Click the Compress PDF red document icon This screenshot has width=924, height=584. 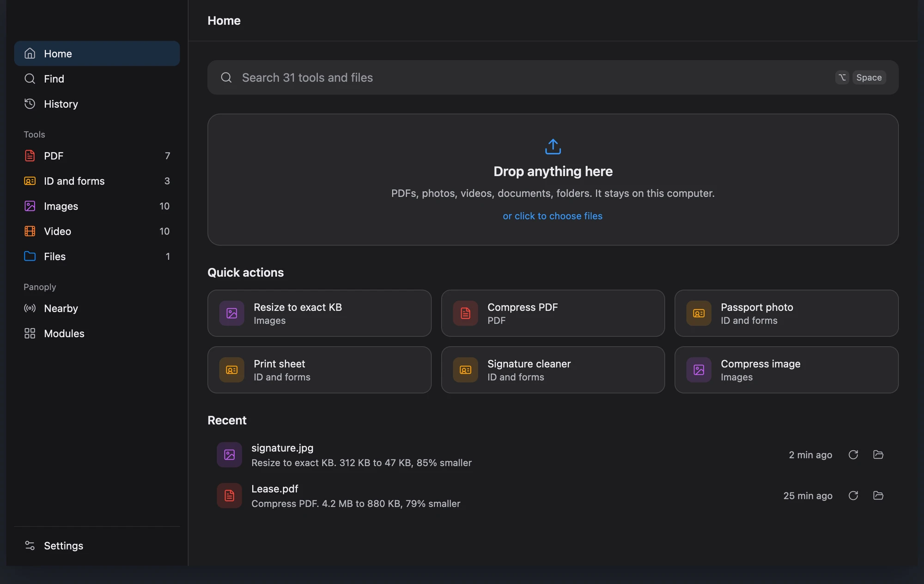point(465,313)
